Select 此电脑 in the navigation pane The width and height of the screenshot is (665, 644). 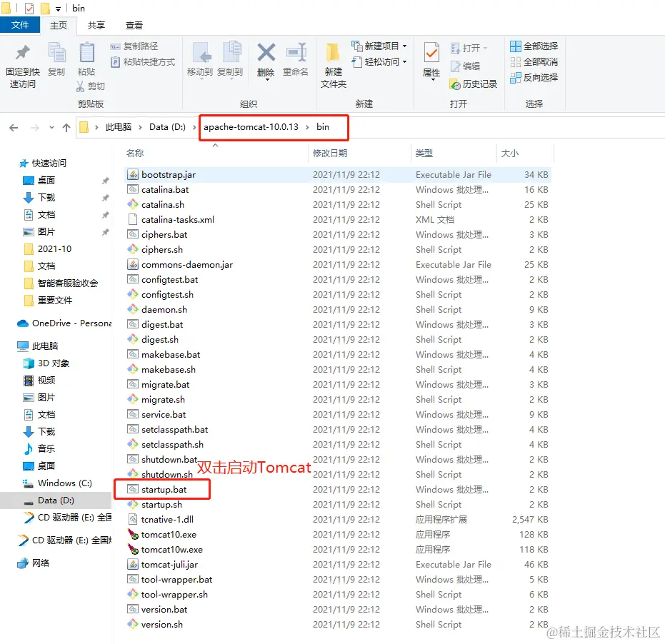click(38, 346)
